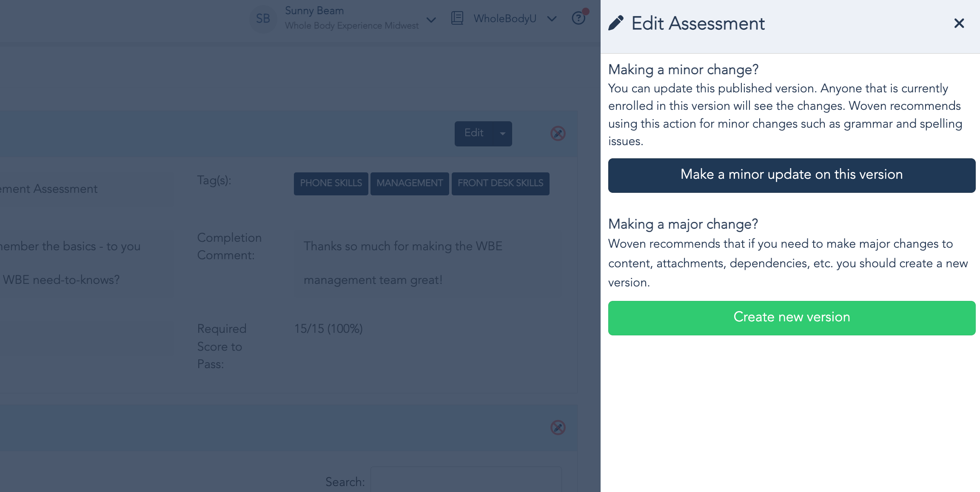Select the FRONT DESK SKILLS tag
This screenshot has height=492, width=980.
point(500,183)
